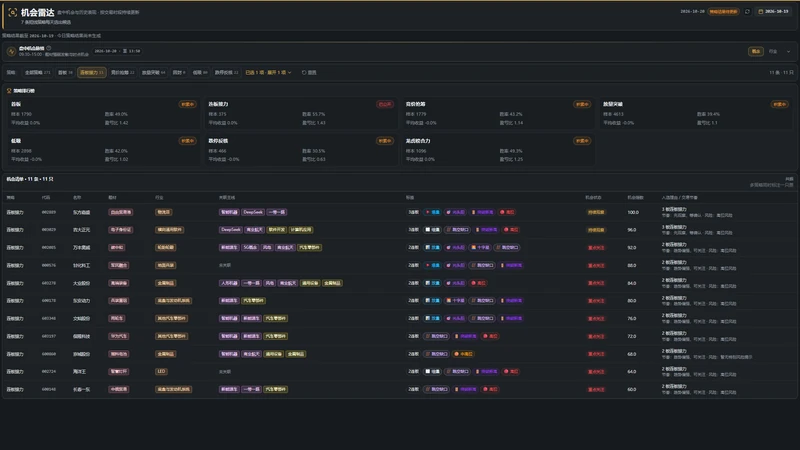Click the score 92.0 cell
800x450 pixels.
pyautogui.click(x=632, y=247)
